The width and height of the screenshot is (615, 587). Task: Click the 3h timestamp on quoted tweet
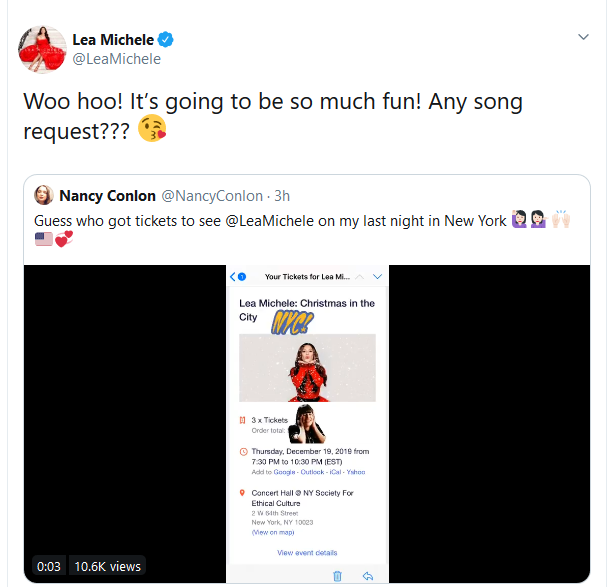pyautogui.click(x=282, y=196)
